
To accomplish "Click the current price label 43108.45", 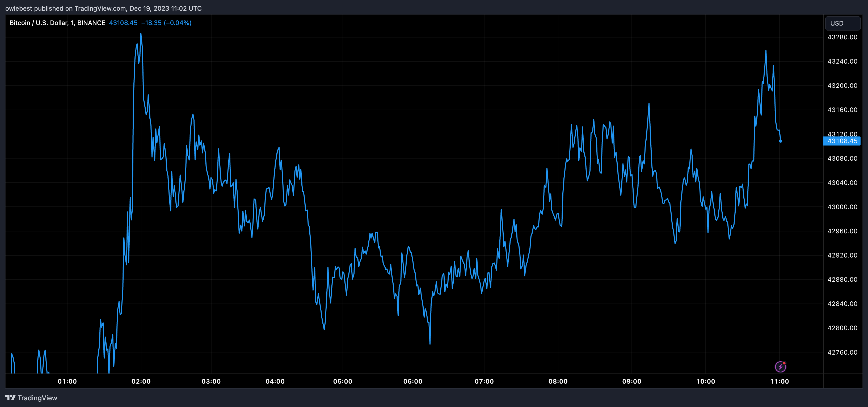I will point(842,141).
